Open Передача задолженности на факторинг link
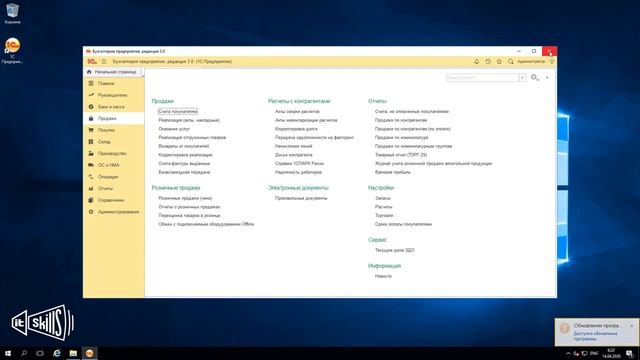This screenshot has height=360, width=640. click(314, 138)
